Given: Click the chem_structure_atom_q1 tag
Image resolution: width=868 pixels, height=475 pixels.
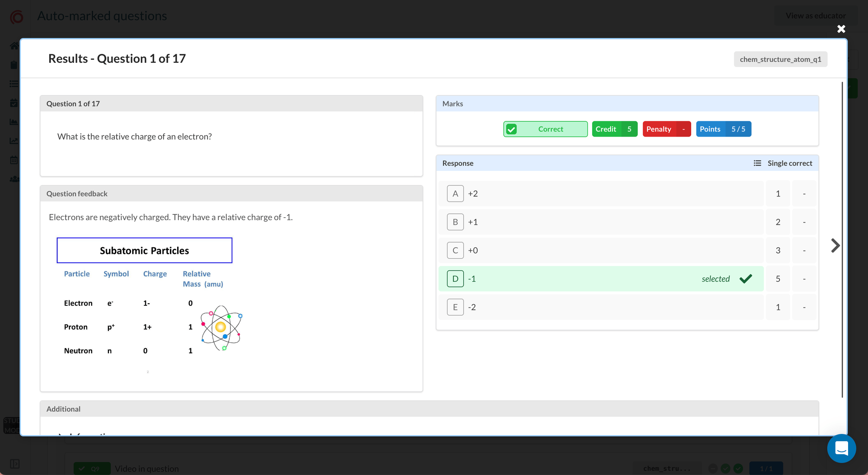Looking at the screenshot, I should 780,59.
